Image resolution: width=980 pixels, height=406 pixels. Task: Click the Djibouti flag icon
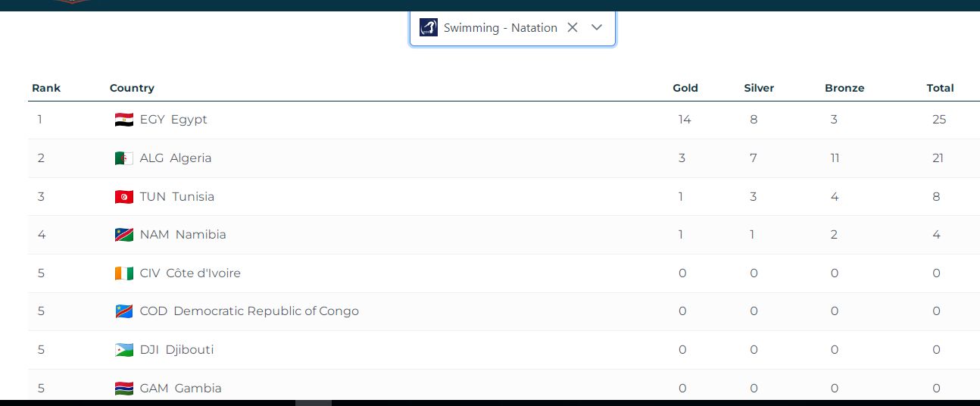tap(124, 350)
